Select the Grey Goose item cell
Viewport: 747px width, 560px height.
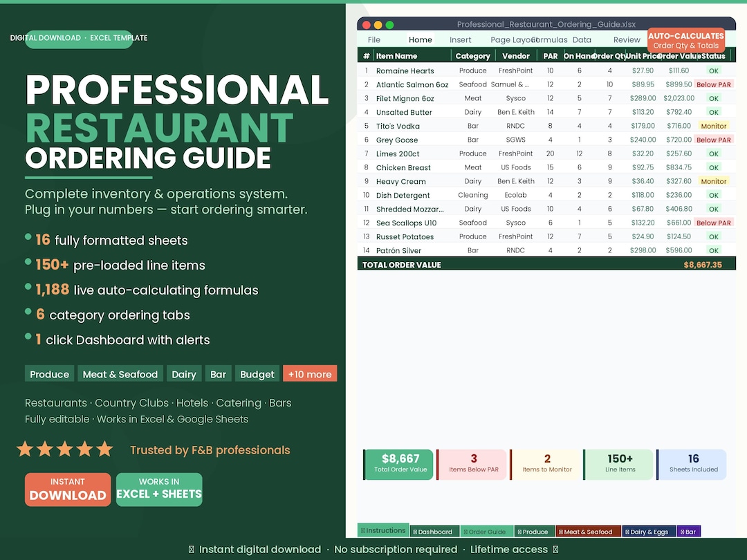tap(397, 140)
